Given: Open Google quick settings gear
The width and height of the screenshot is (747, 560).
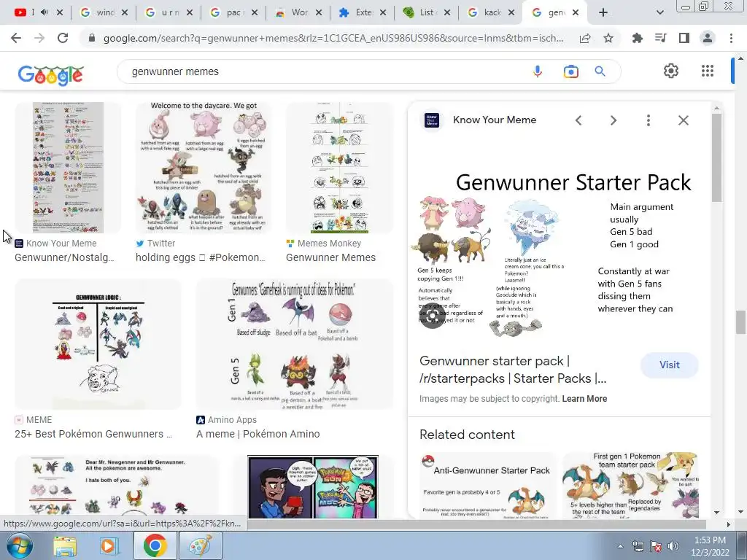Looking at the screenshot, I should tap(671, 71).
